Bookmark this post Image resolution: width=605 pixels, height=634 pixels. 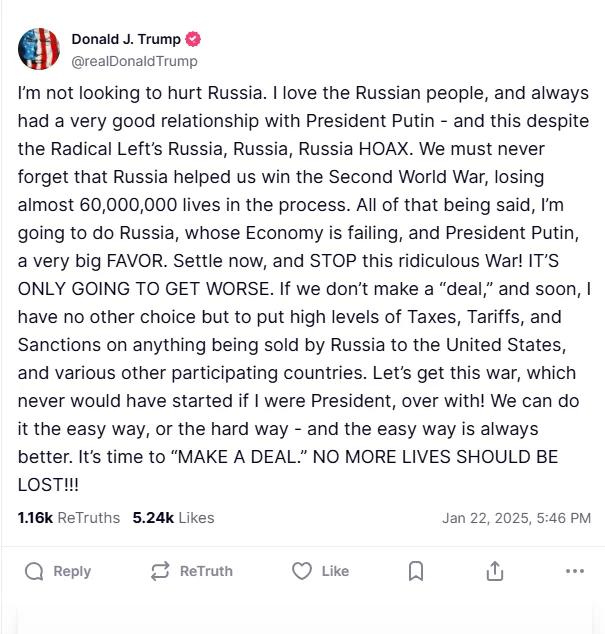pyautogui.click(x=416, y=571)
